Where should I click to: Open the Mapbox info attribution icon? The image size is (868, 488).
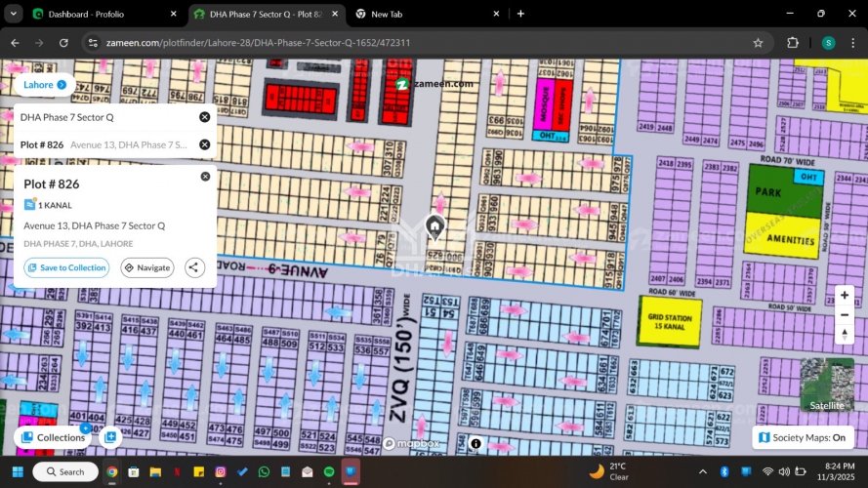(475, 443)
